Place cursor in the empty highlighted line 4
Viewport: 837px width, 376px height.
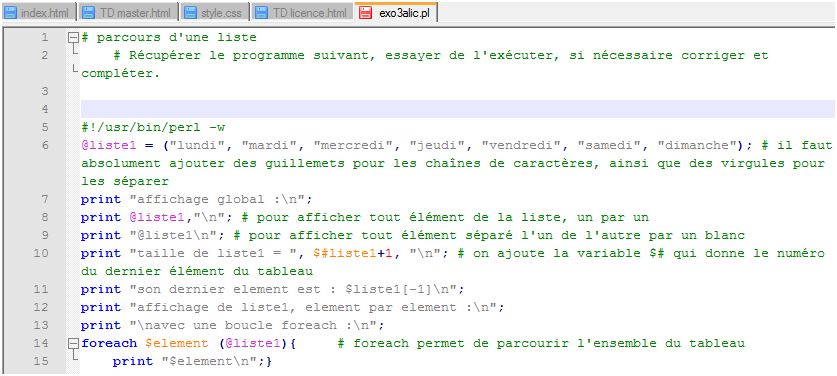(457, 109)
